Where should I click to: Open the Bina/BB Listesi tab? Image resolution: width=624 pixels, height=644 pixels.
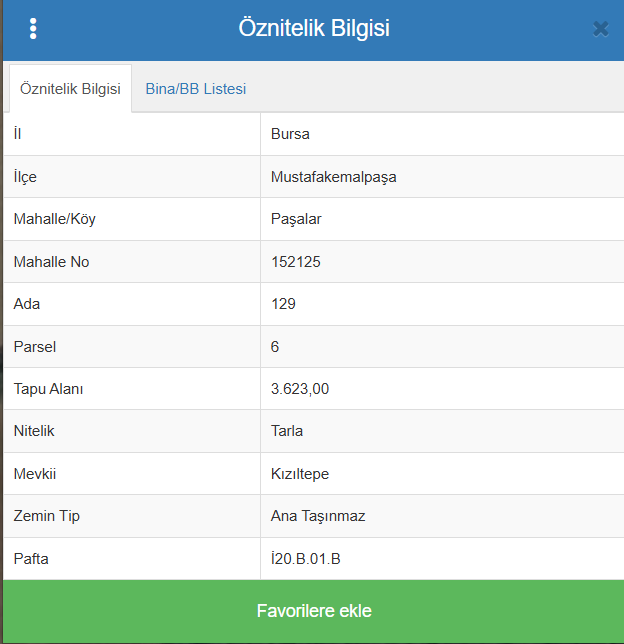(x=196, y=89)
